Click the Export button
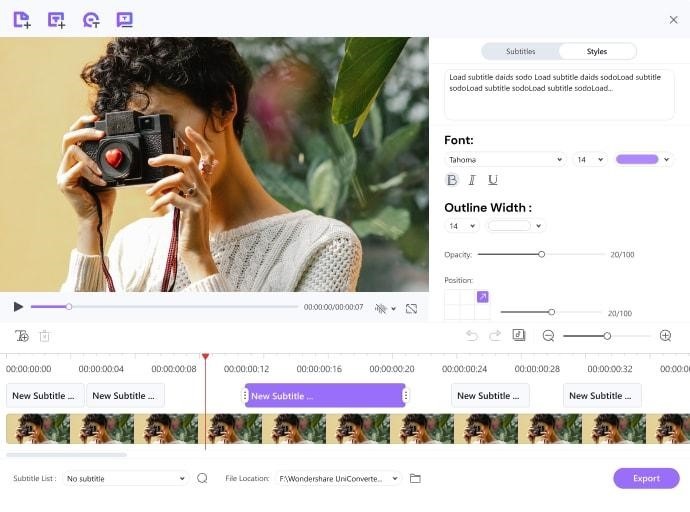This screenshot has height=512, width=690. coord(646,478)
